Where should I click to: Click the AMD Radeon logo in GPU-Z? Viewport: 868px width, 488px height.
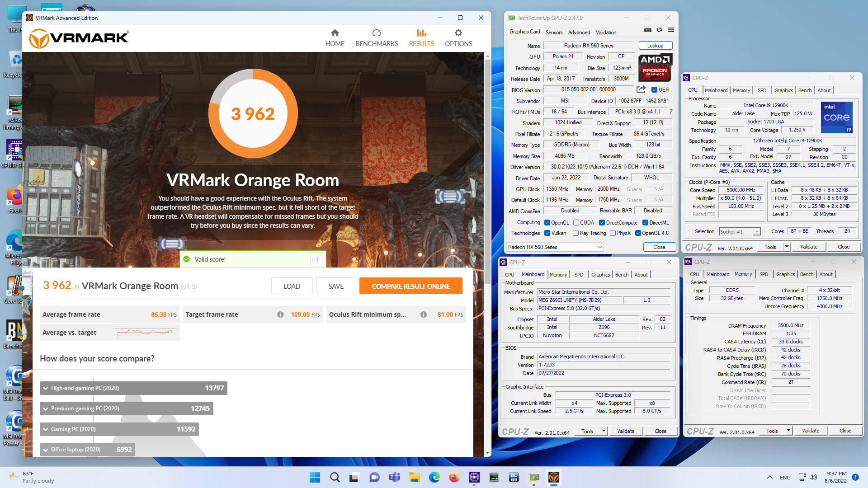(x=655, y=67)
